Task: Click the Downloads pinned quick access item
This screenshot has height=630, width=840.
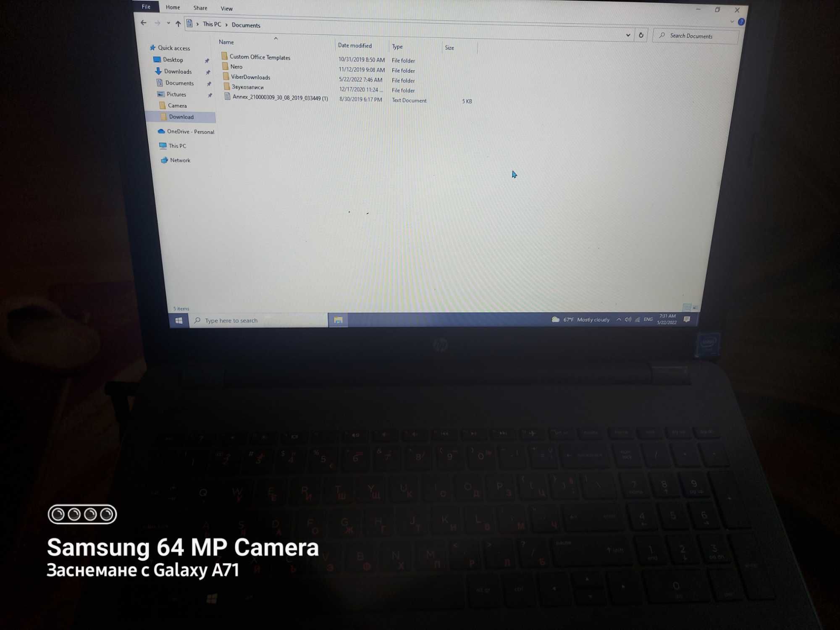Action: (x=178, y=71)
